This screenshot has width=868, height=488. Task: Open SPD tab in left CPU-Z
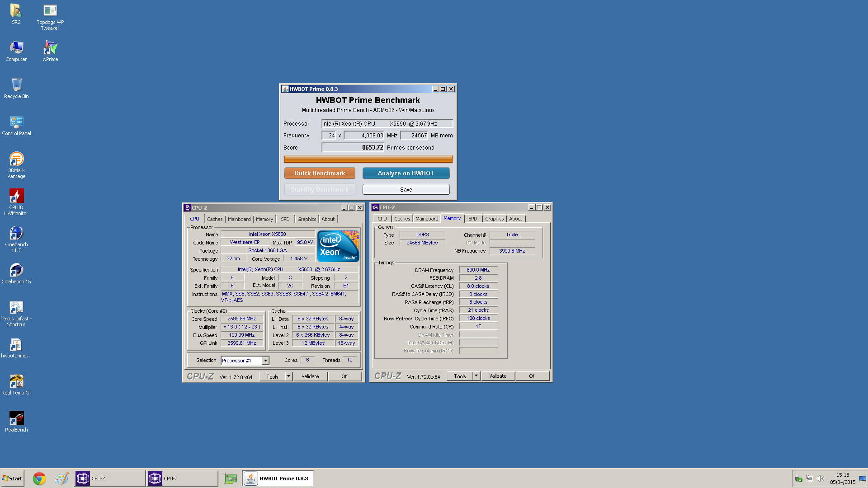tap(285, 219)
